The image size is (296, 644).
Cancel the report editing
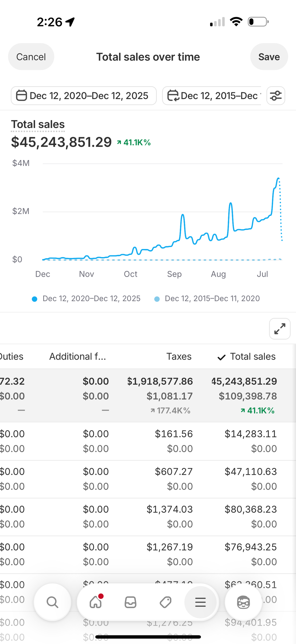pos(31,57)
